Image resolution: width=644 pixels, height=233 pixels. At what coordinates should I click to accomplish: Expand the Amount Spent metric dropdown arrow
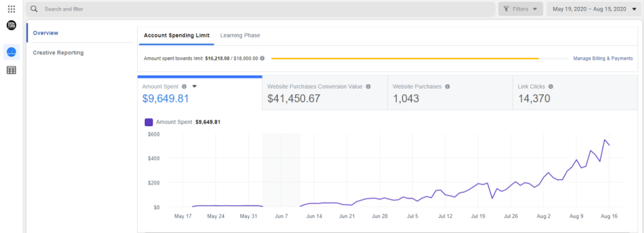[195, 87]
